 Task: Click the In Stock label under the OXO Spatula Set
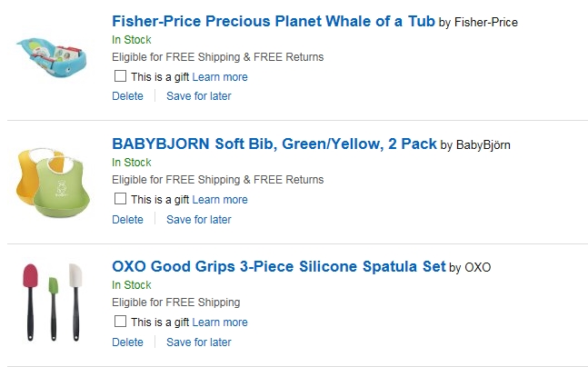131,285
